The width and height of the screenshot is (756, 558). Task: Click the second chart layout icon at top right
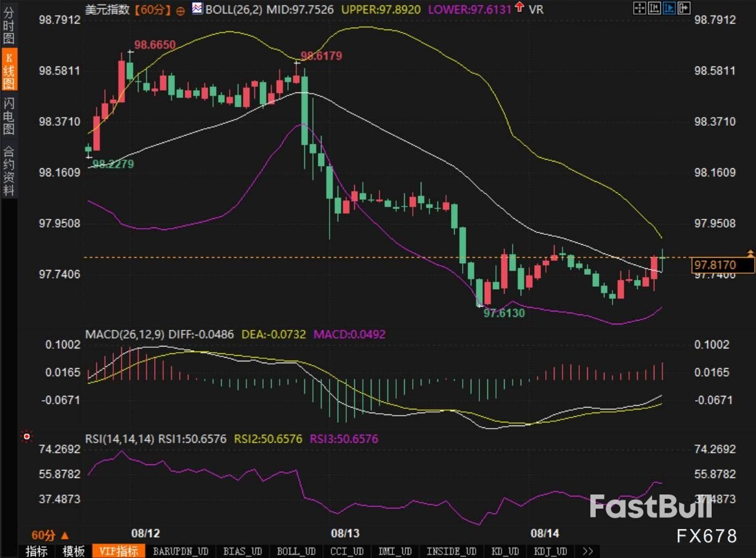(x=654, y=8)
